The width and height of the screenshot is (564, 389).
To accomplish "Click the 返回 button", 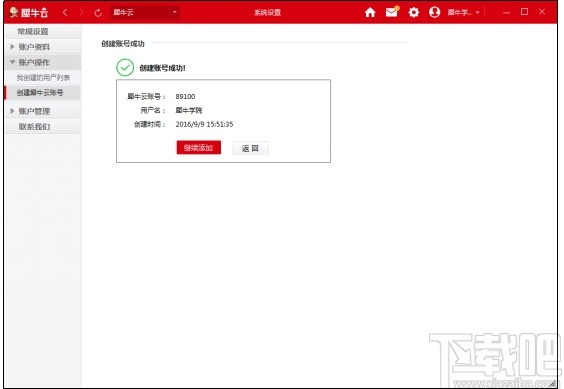I will [x=250, y=148].
